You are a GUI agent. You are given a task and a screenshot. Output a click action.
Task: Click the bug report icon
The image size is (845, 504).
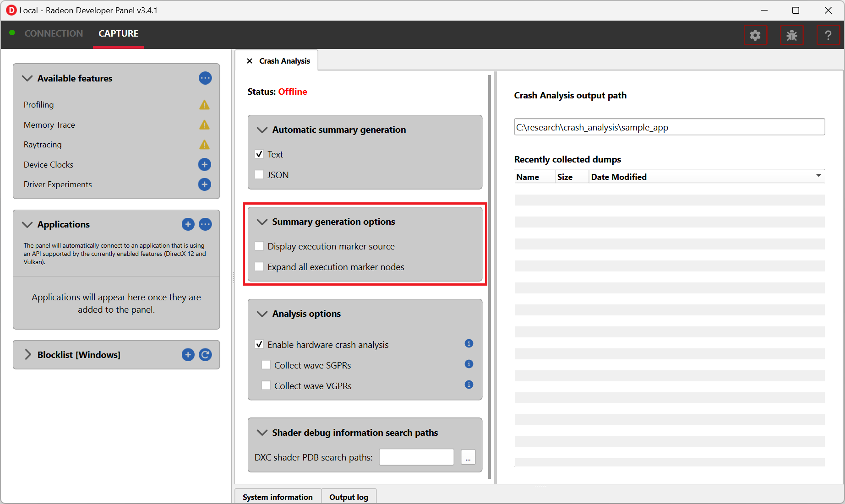791,35
